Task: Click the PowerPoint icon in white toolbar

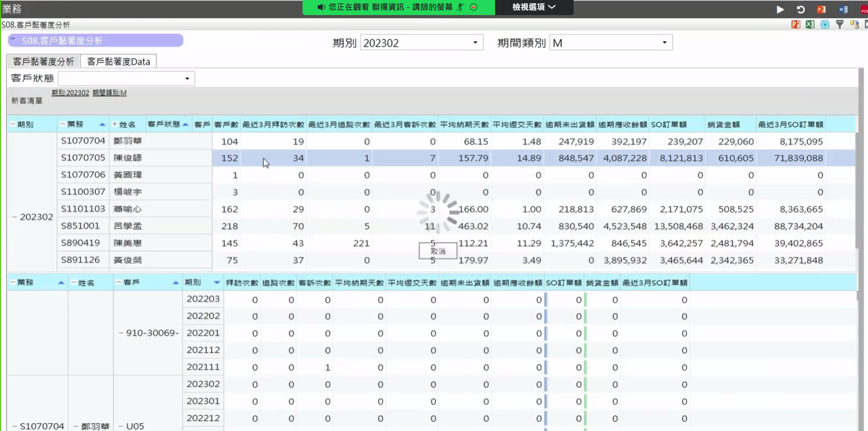Action: coord(796,25)
